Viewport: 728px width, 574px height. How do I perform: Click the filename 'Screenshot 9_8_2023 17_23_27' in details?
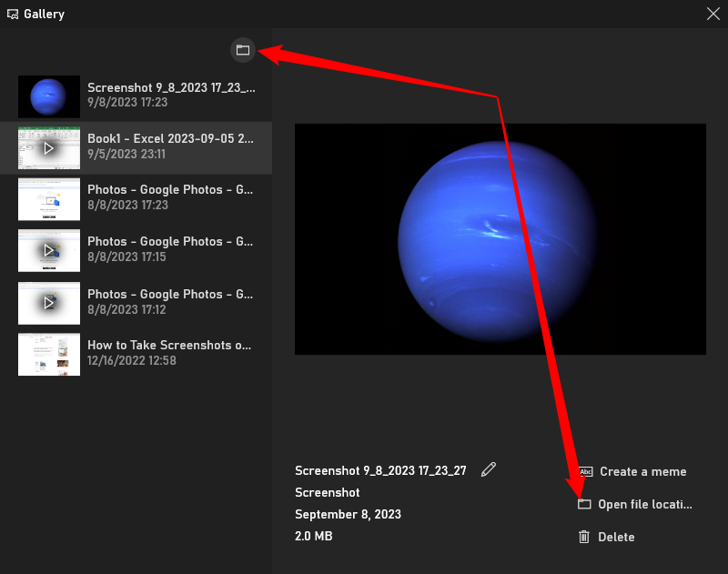pos(380,470)
